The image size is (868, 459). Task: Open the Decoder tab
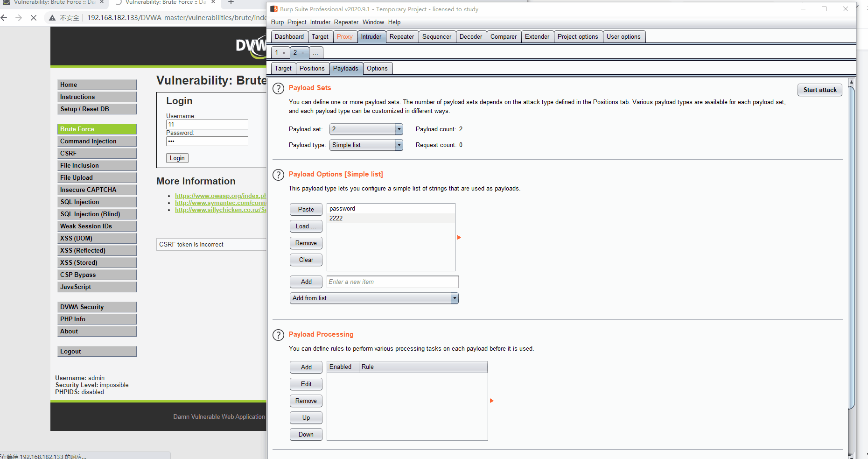471,37
